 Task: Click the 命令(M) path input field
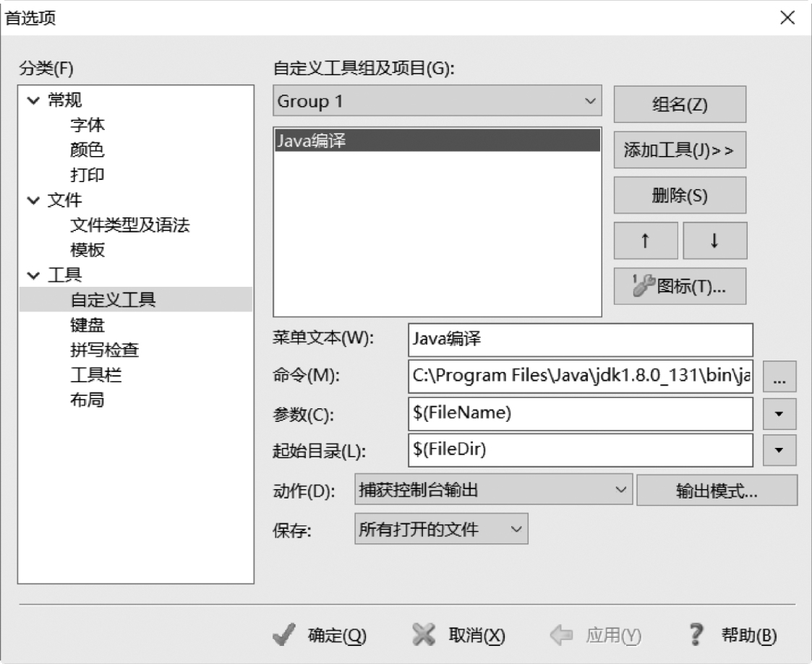581,376
